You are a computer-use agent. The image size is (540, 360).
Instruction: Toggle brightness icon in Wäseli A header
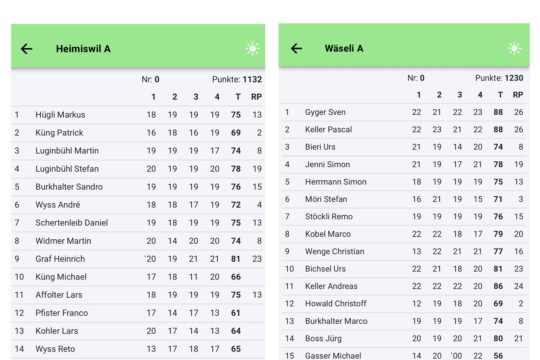coord(514,48)
